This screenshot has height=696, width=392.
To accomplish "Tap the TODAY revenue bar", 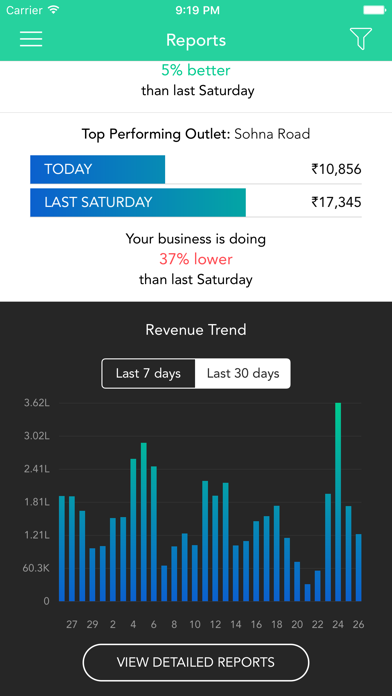I will 98,169.
